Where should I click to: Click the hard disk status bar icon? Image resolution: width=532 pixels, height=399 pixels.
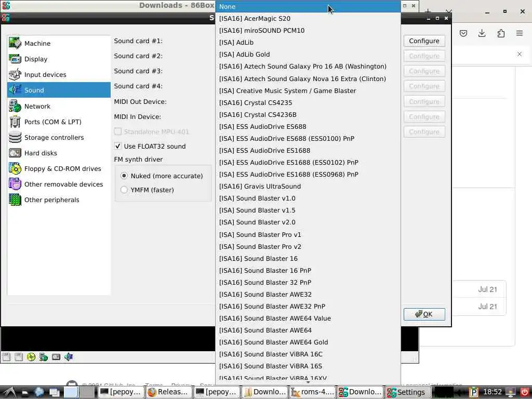56,357
